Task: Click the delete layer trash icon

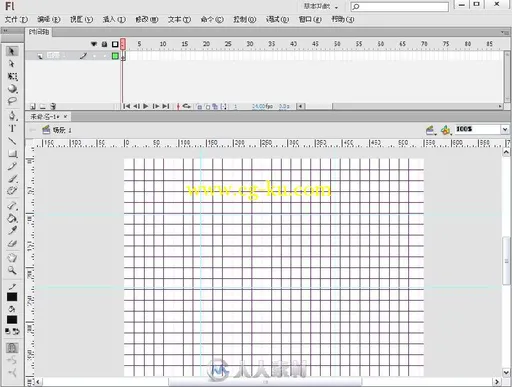Action: tap(53, 106)
